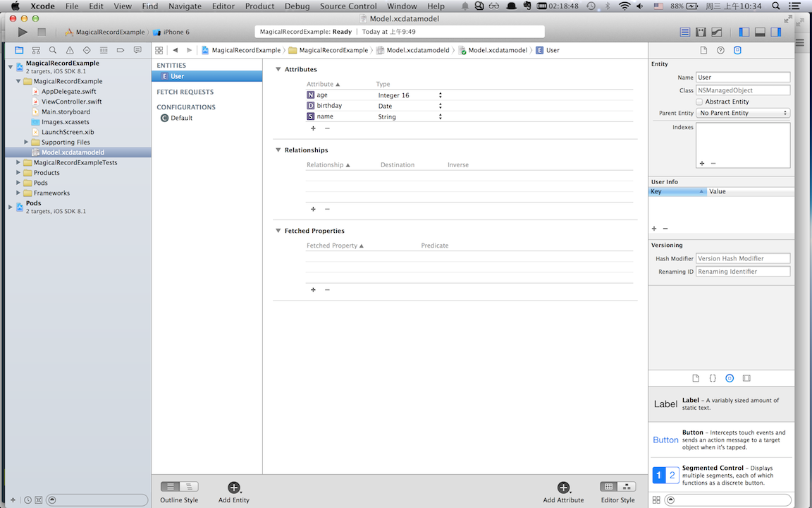Switch to the Version editor
The image size is (812, 508).
click(717, 32)
